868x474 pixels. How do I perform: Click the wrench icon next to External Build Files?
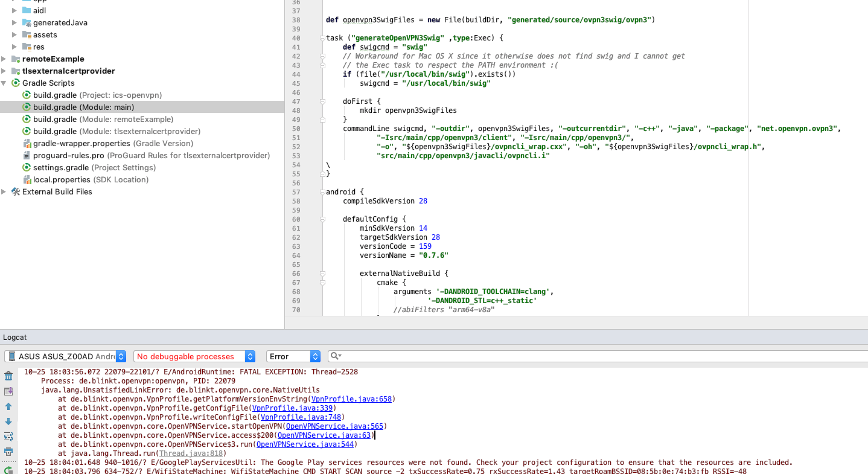15,191
